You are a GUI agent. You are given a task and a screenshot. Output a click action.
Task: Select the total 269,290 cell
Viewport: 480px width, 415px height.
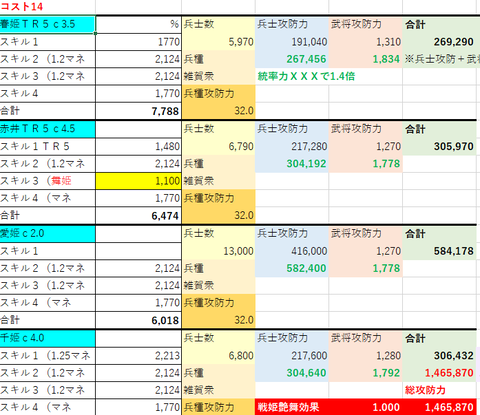[439, 42]
